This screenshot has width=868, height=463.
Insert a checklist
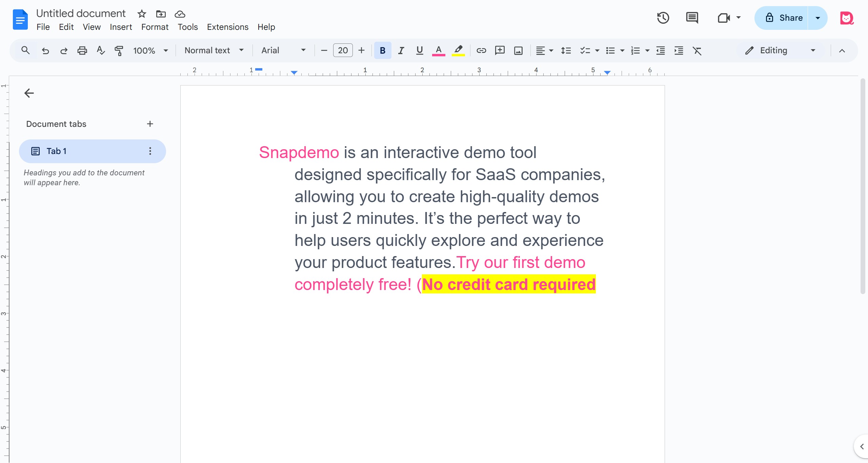[x=585, y=51]
